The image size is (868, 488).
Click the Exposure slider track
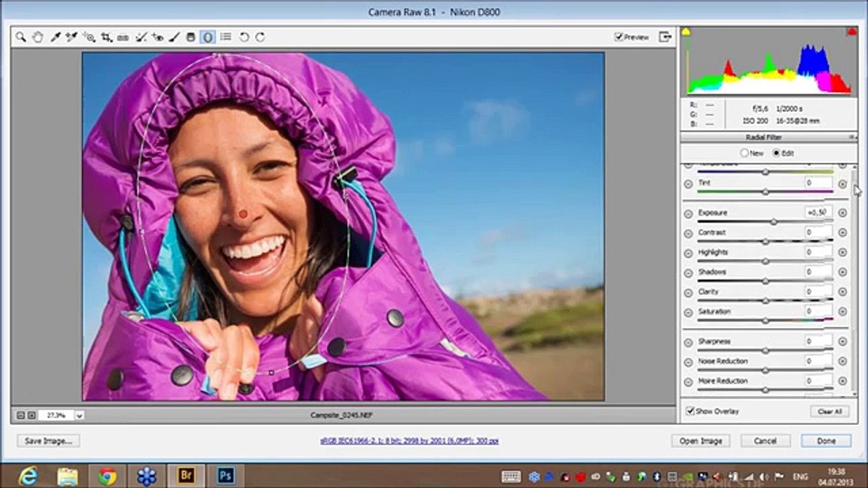tap(765, 222)
